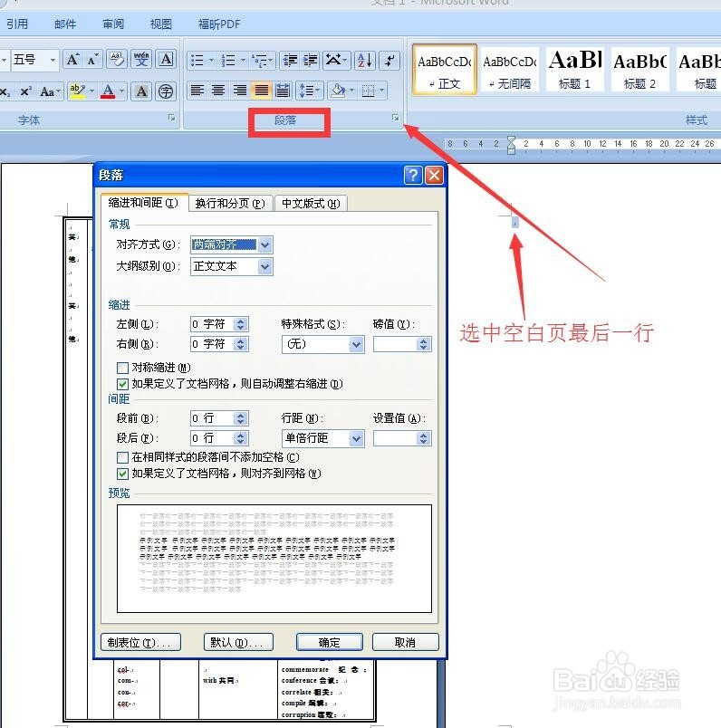
Task: Expand the highlight color dropdown arrow
Action: 91,91
